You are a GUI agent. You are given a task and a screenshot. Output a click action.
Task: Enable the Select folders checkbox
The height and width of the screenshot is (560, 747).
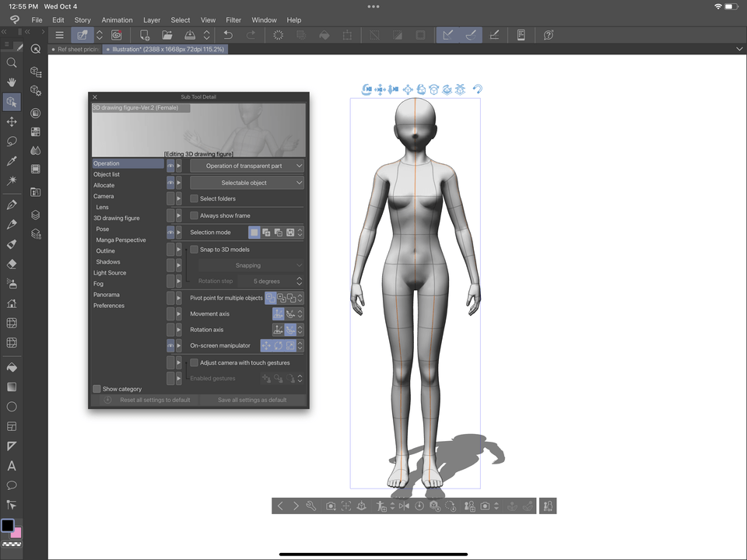pyautogui.click(x=195, y=199)
